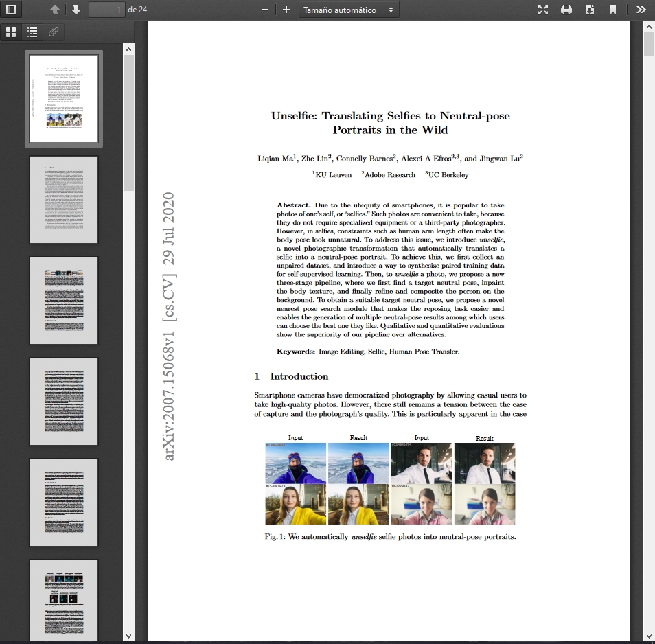The image size is (655, 644).
Task: Toggle the sidebar panel button
Action: click(12, 10)
